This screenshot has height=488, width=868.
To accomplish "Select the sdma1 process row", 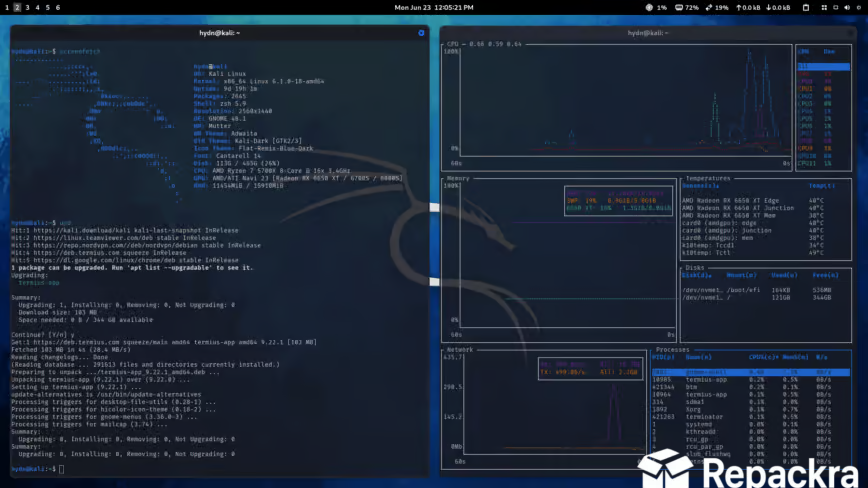I will (x=751, y=402).
